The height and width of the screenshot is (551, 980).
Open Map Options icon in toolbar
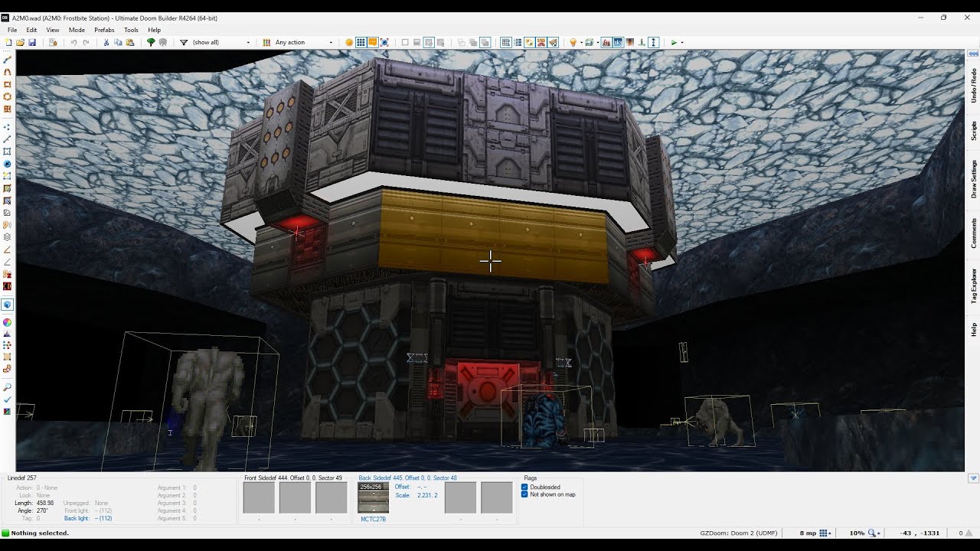[53, 42]
